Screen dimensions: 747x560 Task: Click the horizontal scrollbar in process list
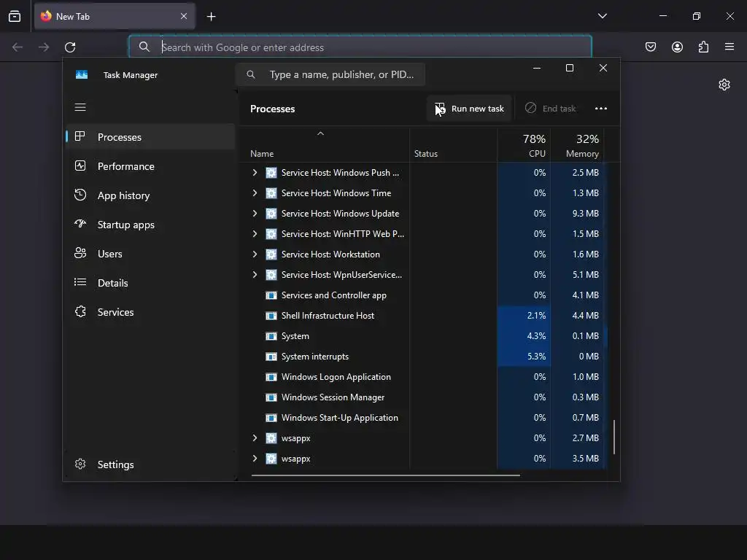coord(386,475)
